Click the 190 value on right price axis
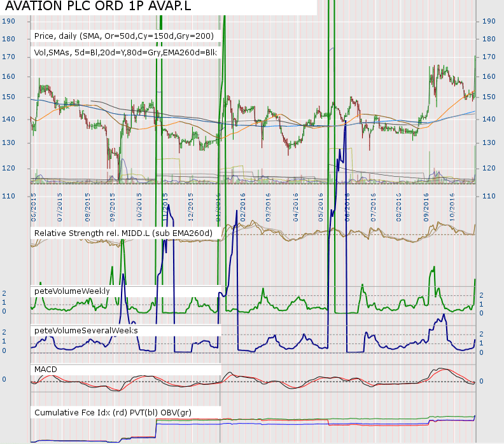The image size is (504, 444). [x=489, y=21]
